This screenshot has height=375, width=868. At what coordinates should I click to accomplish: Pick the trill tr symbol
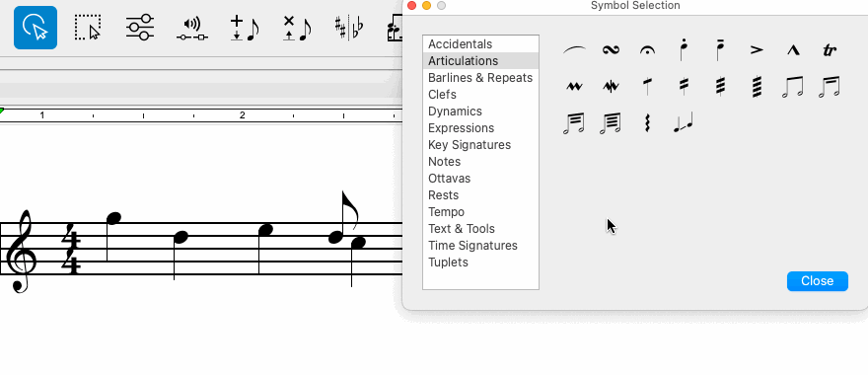pyautogui.click(x=829, y=50)
